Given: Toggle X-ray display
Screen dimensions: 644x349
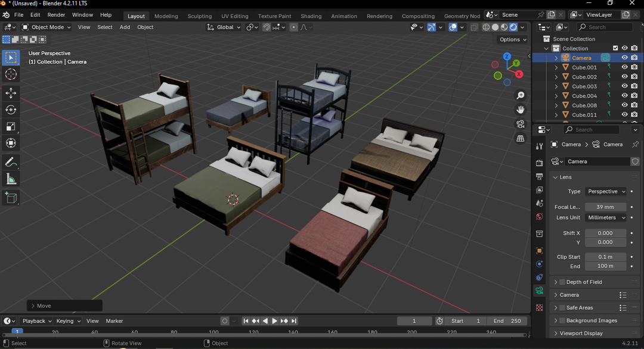Looking at the screenshot, I should (x=474, y=27).
